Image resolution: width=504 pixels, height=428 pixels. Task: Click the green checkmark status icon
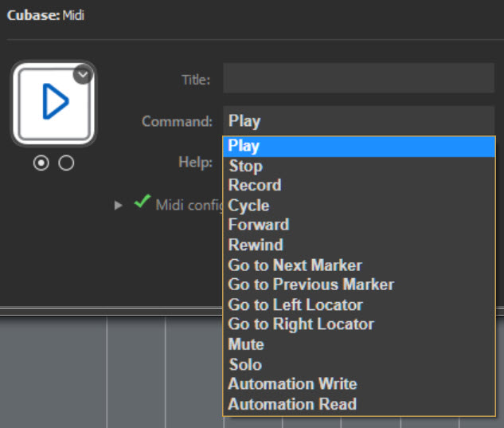(142, 203)
